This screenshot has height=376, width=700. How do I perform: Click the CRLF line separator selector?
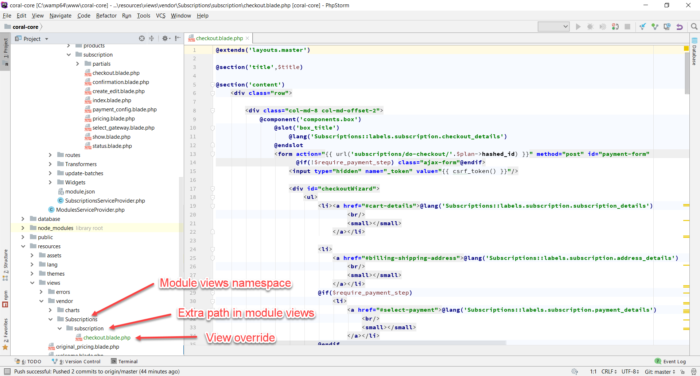(609, 372)
